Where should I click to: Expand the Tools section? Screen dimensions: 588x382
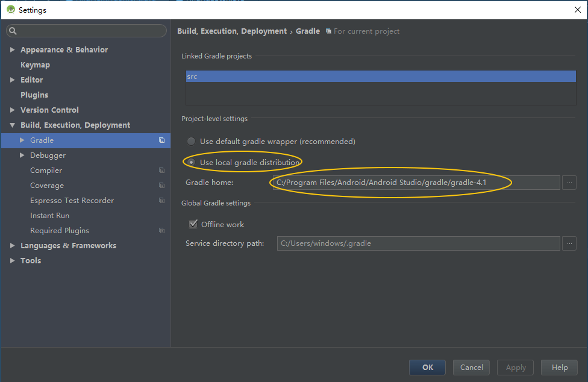click(x=13, y=260)
